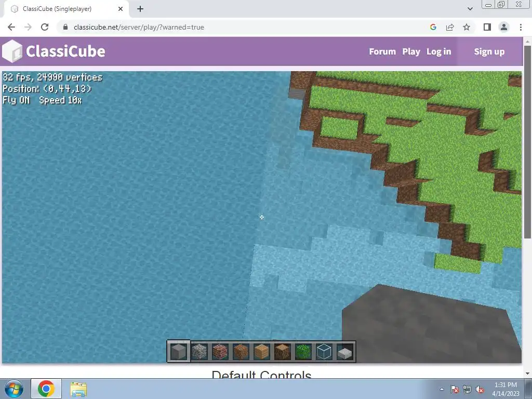Open the Chrome profile menu
This screenshot has width=532, height=399.
pos(504,27)
